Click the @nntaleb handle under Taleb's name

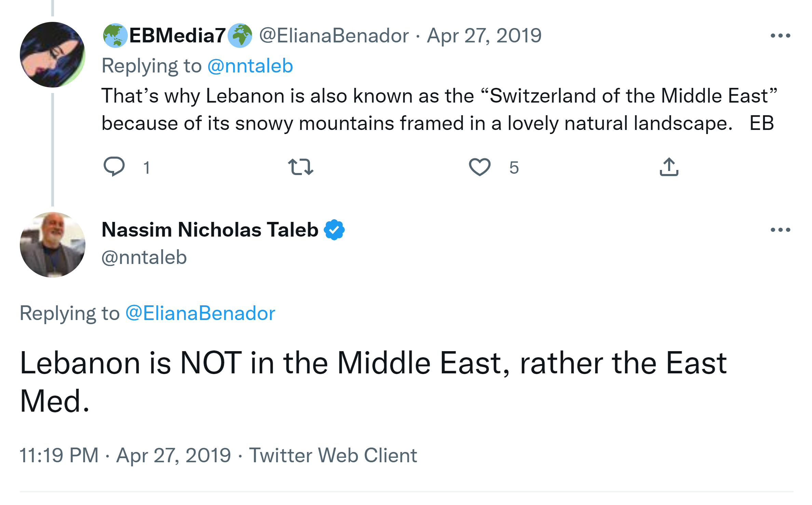[x=144, y=257]
